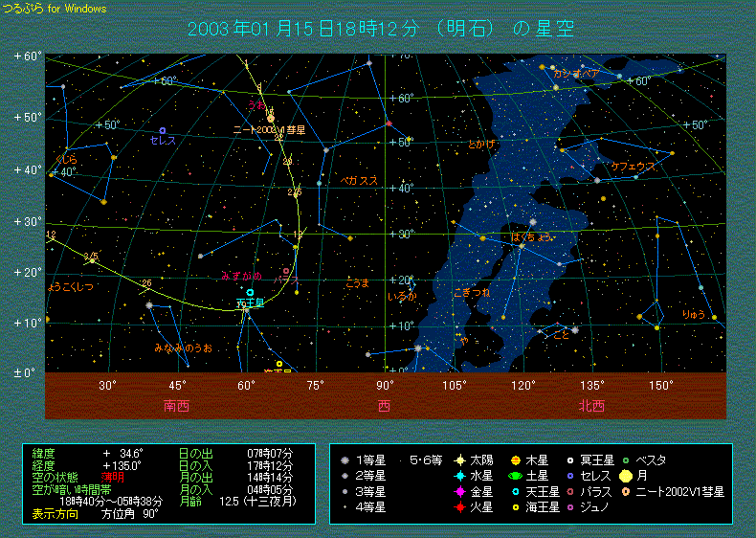Select the green Vesta icon in the legend

626,460
